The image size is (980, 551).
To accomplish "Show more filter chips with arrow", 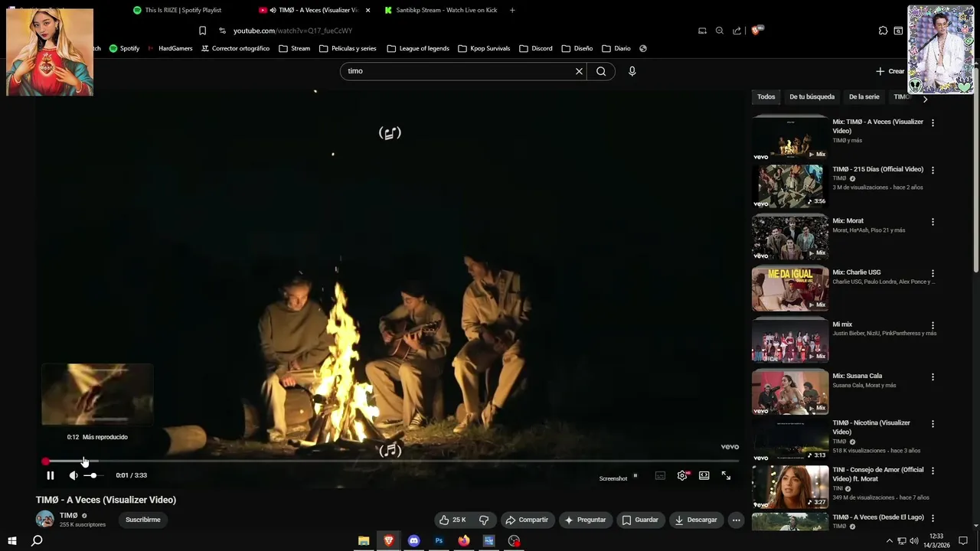I will point(925,99).
